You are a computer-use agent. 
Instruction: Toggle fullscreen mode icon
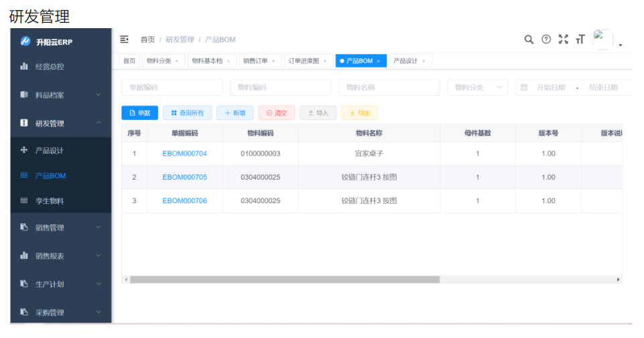pyautogui.click(x=564, y=40)
